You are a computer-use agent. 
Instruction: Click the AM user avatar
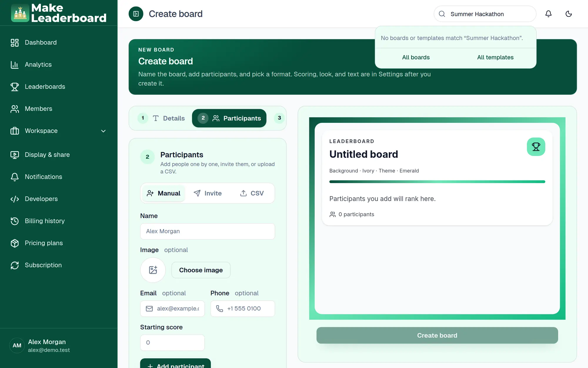click(x=17, y=345)
